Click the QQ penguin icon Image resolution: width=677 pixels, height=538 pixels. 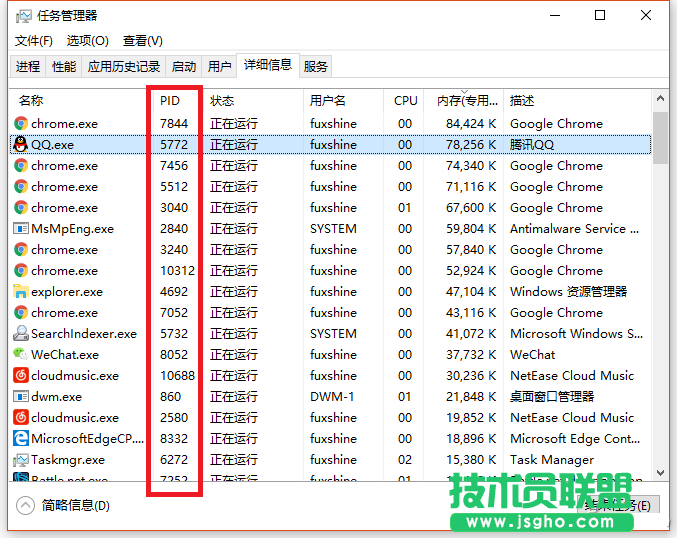[x=20, y=144]
